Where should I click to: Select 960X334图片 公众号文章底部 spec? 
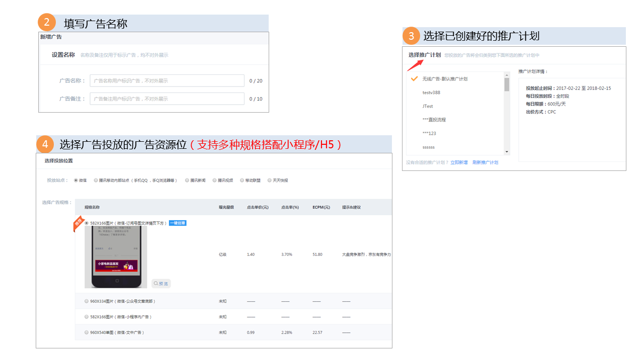87,301
